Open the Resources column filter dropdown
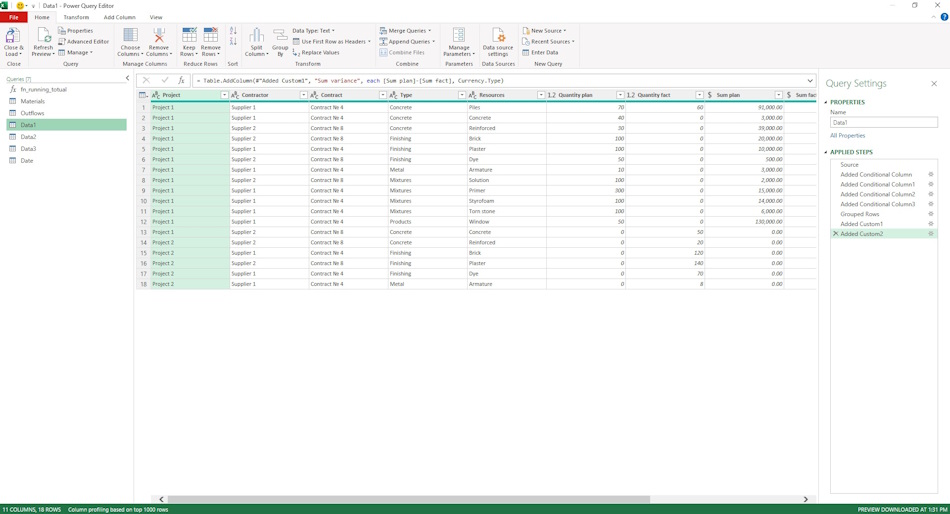Viewport: 950px width, 514px height. pyautogui.click(x=541, y=95)
